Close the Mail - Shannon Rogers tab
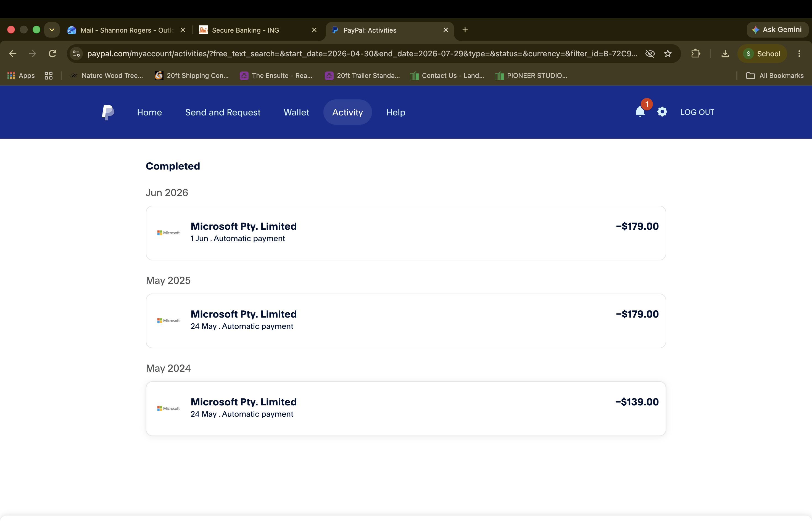The image size is (812, 528). coord(183,30)
